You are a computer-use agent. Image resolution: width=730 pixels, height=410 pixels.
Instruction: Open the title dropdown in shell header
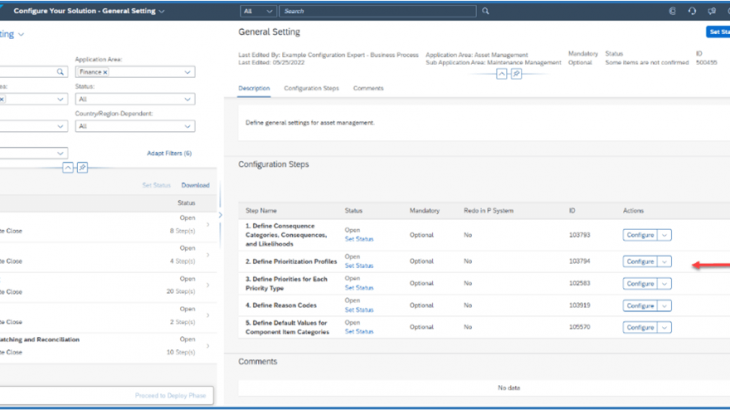point(162,11)
